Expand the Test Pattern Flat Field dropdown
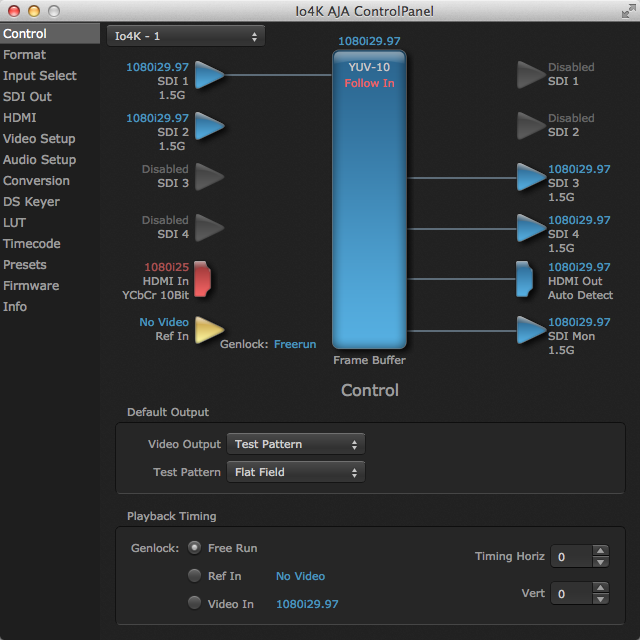The height and width of the screenshot is (640, 640). pos(295,472)
